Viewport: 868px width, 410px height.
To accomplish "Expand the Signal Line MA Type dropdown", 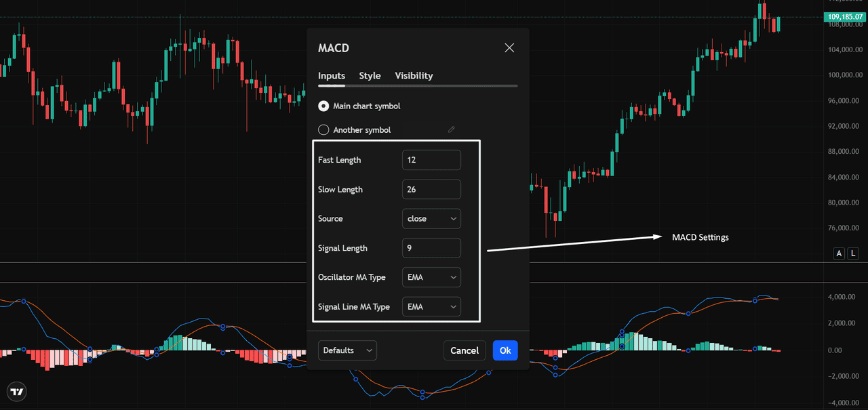I will 431,307.
